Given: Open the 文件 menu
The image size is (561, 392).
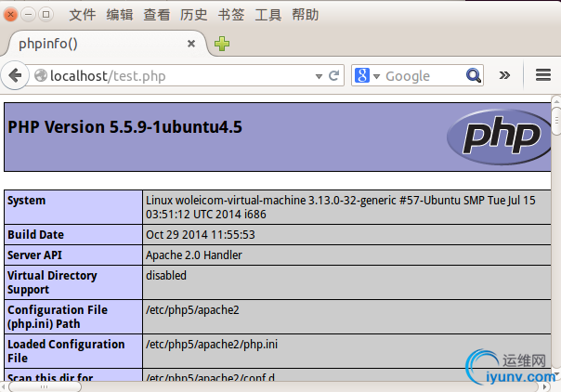Looking at the screenshot, I should click(x=83, y=15).
